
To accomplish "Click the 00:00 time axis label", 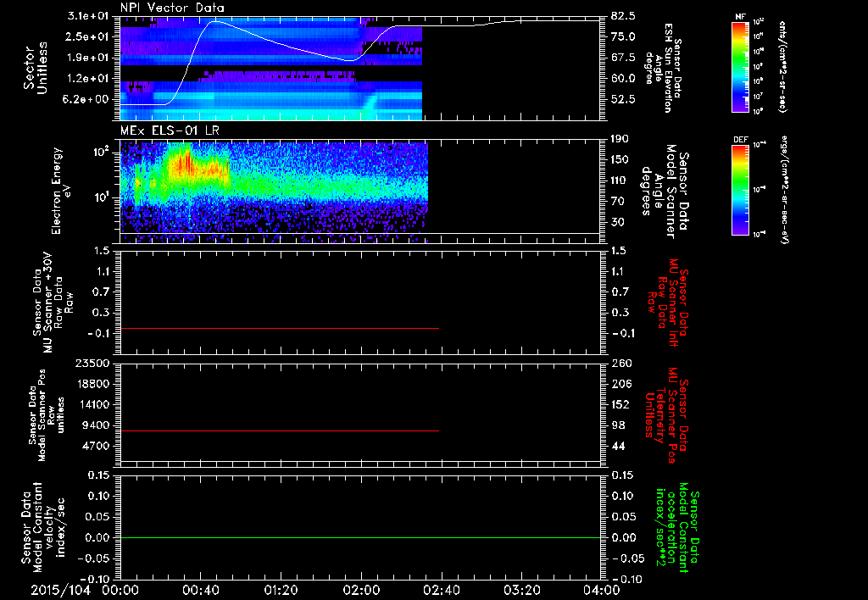I will [x=120, y=590].
